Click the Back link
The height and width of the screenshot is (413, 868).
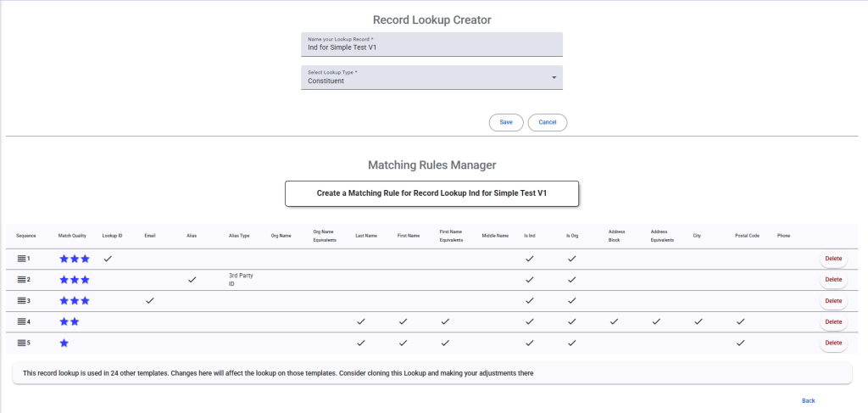(x=808, y=400)
